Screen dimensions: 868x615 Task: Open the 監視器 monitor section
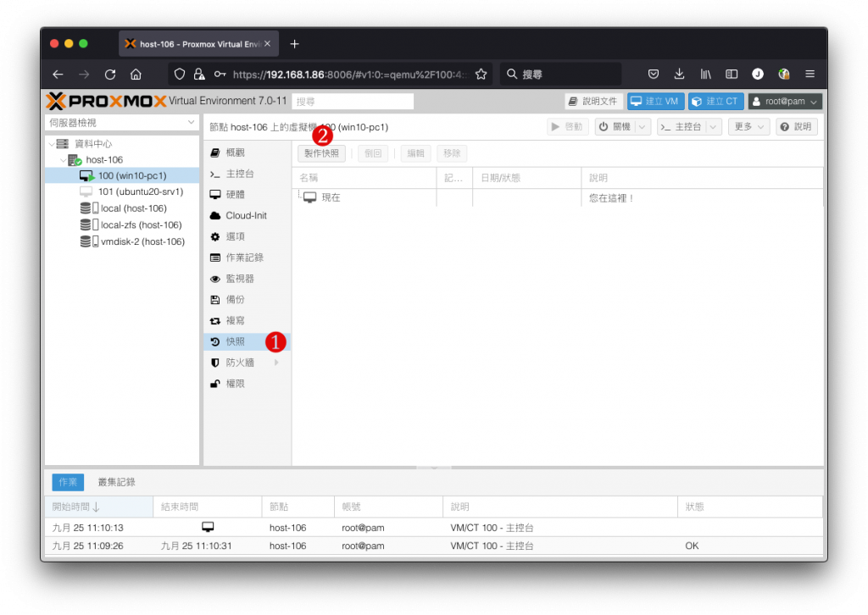(247, 279)
